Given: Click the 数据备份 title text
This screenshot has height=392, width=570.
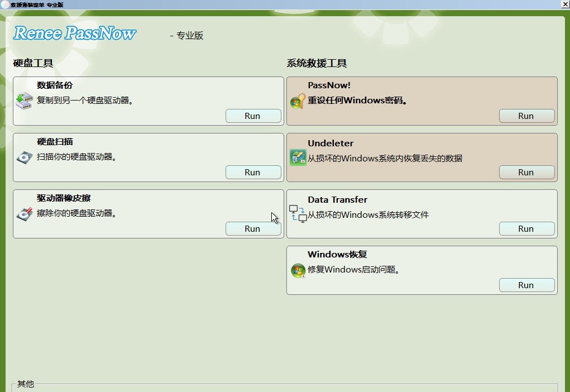Looking at the screenshot, I should click(55, 85).
